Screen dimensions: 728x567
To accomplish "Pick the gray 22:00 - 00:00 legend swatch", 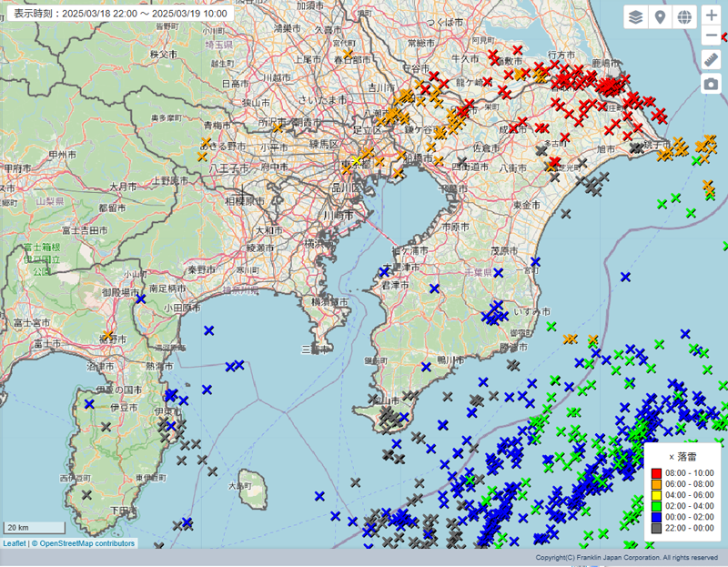I will 656,528.
